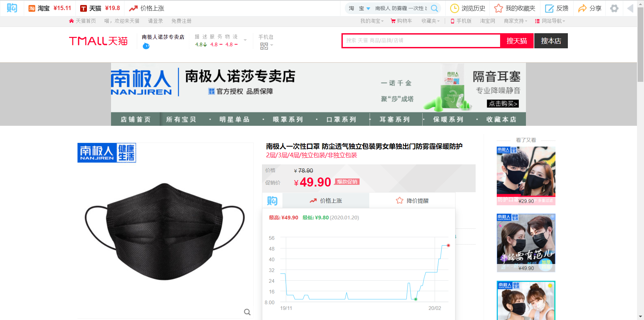Expand 商家支持 dropdown
Viewport: 644px width, 320px height.
(x=516, y=21)
